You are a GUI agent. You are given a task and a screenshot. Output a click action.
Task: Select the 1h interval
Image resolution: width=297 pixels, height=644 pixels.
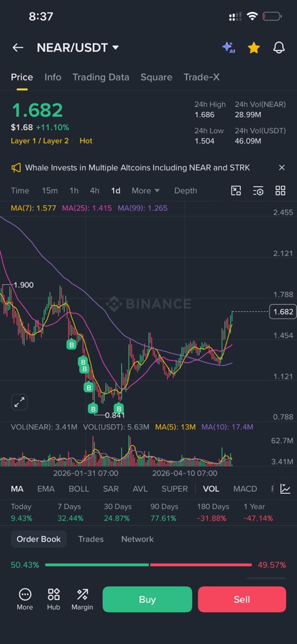click(74, 191)
